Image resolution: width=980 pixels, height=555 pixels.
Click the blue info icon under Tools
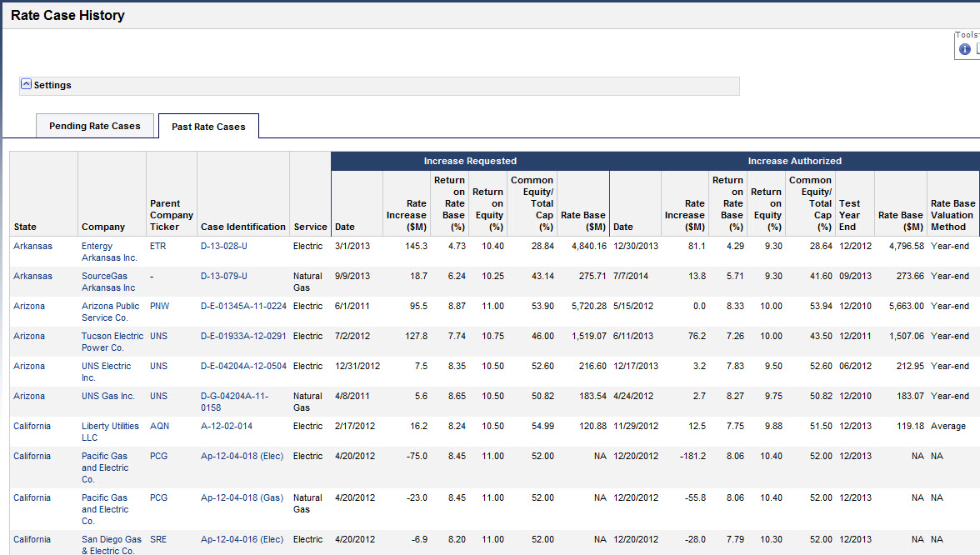tap(965, 49)
